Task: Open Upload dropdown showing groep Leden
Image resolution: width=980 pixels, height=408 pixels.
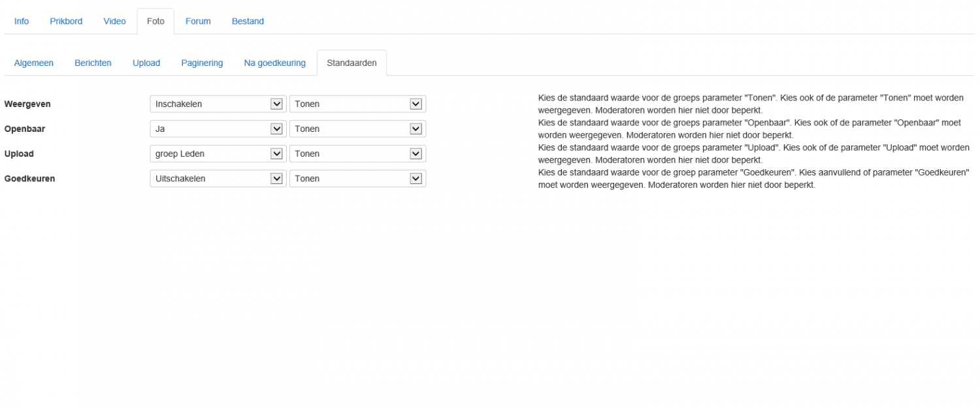Action: pos(218,153)
